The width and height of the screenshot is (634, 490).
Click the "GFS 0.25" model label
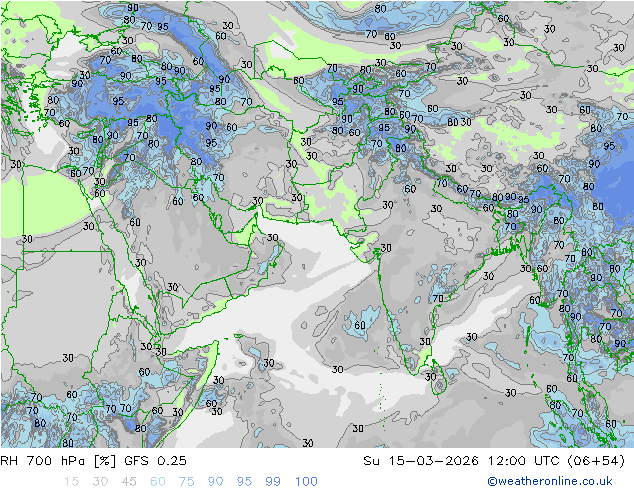coord(156,460)
